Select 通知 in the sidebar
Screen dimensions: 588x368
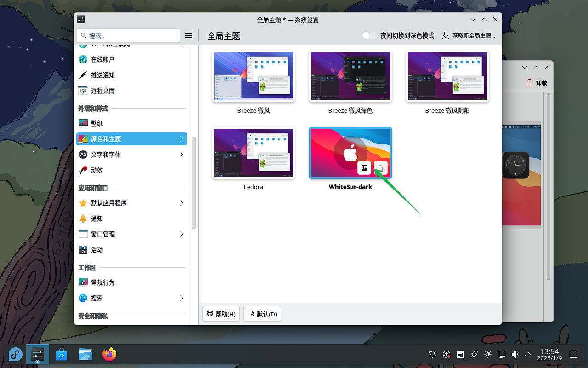tap(97, 218)
